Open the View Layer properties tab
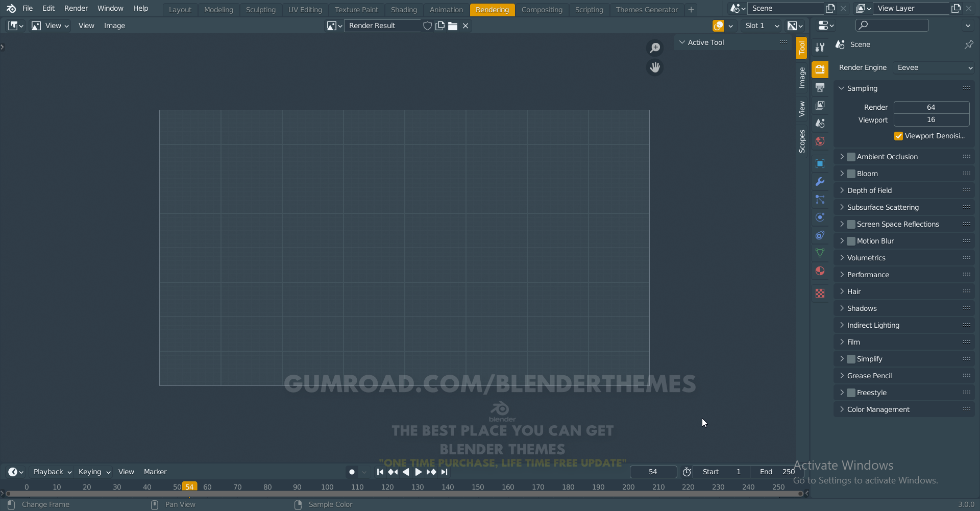Screen dimensions: 980x511 (820, 105)
